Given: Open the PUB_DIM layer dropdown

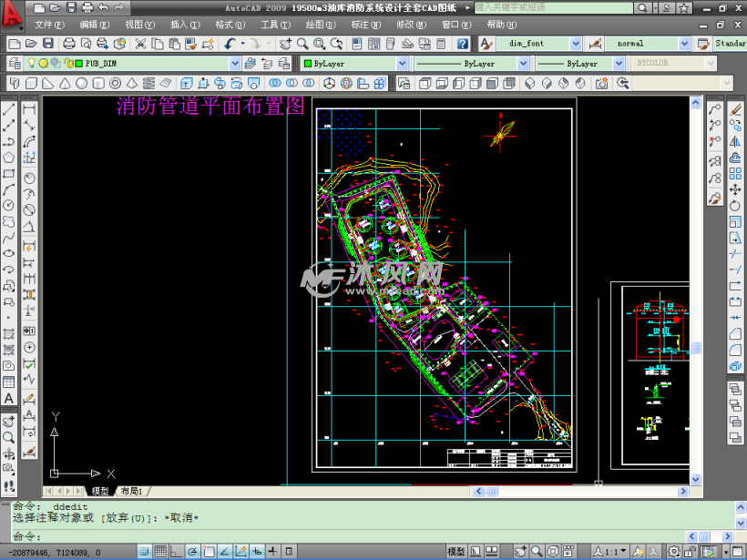Looking at the screenshot, I should 235,64.
